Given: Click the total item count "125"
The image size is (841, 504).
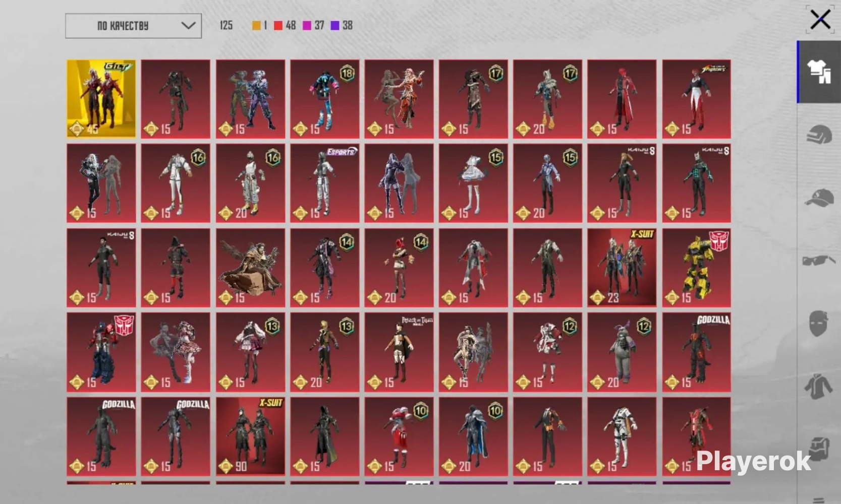Looking at the screenshot, I should tap(226, 25).
